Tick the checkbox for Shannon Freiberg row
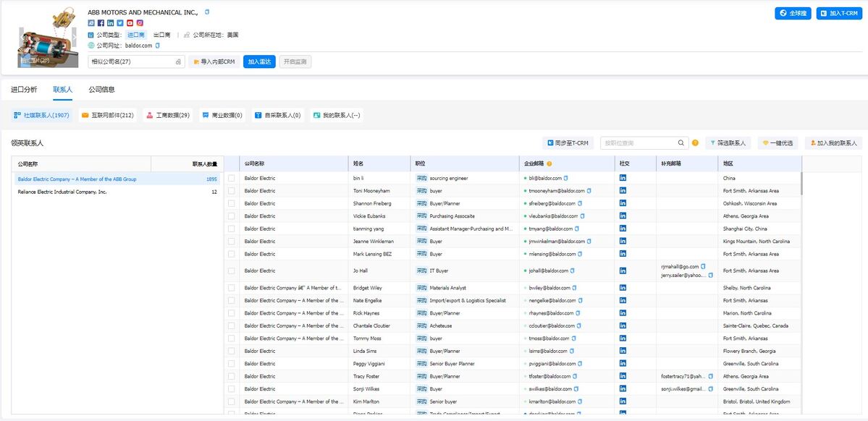The width and height of the screenshot is (868, 421). click(232, 203)
